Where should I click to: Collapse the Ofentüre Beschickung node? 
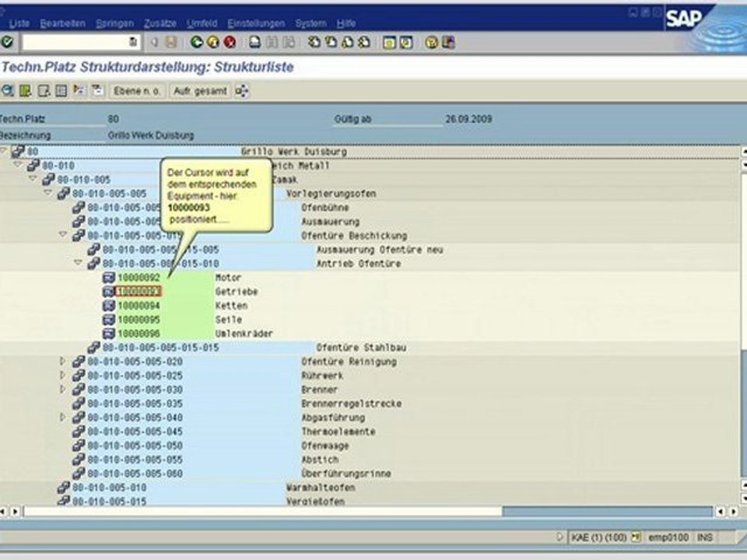point(63,235)
